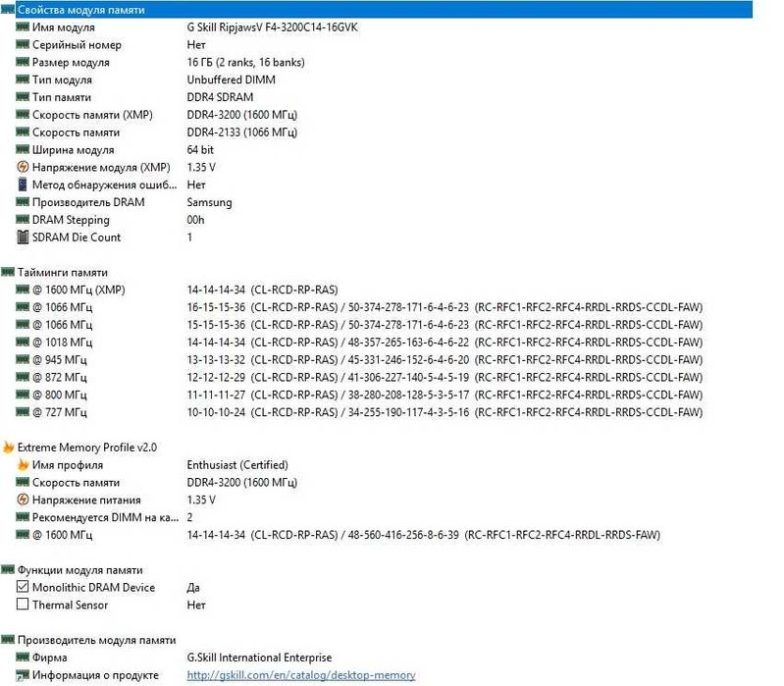
Task: Click the voltage icon beside Напряжение модуля (XMP)
Action: click(x=23, y=167)
